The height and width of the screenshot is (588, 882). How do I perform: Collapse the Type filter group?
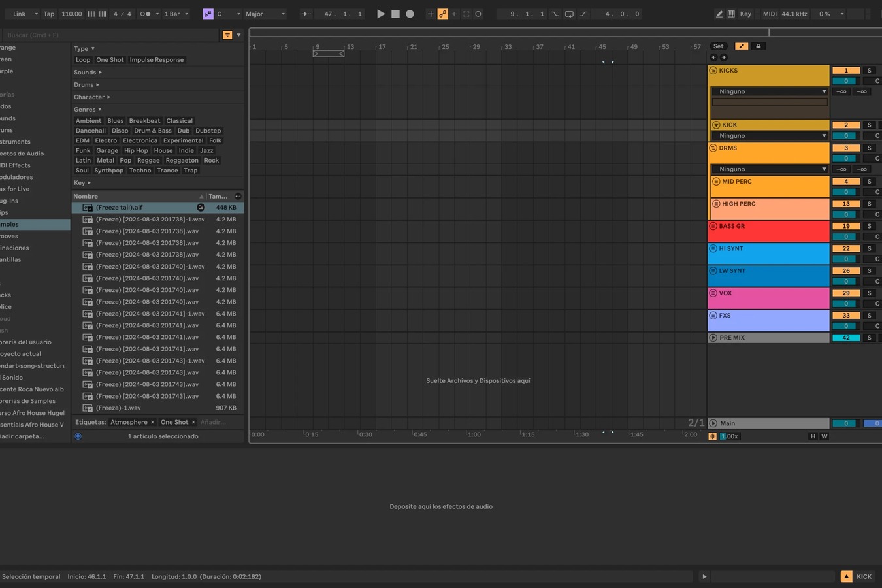pyautogui.click(x=84, y=48)
